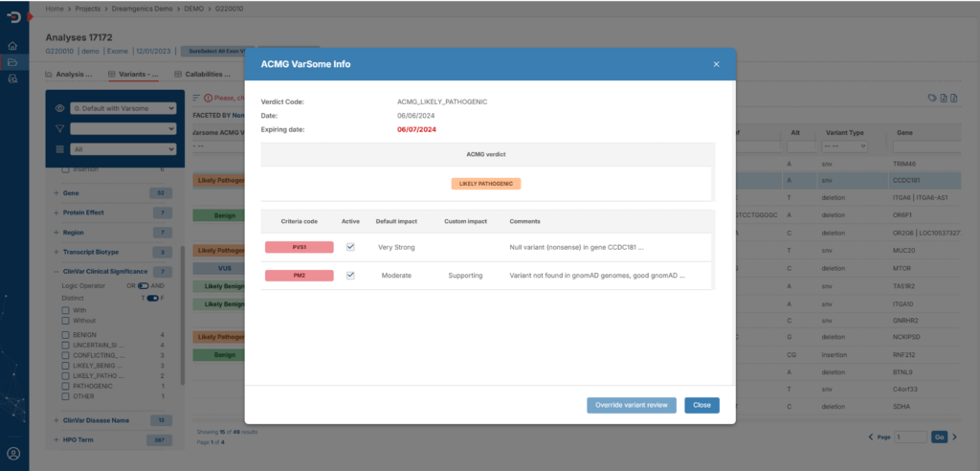The width and height of the screenshot is (980, 471).
Task: Click the first file export icon
Action: coord(944,98)
